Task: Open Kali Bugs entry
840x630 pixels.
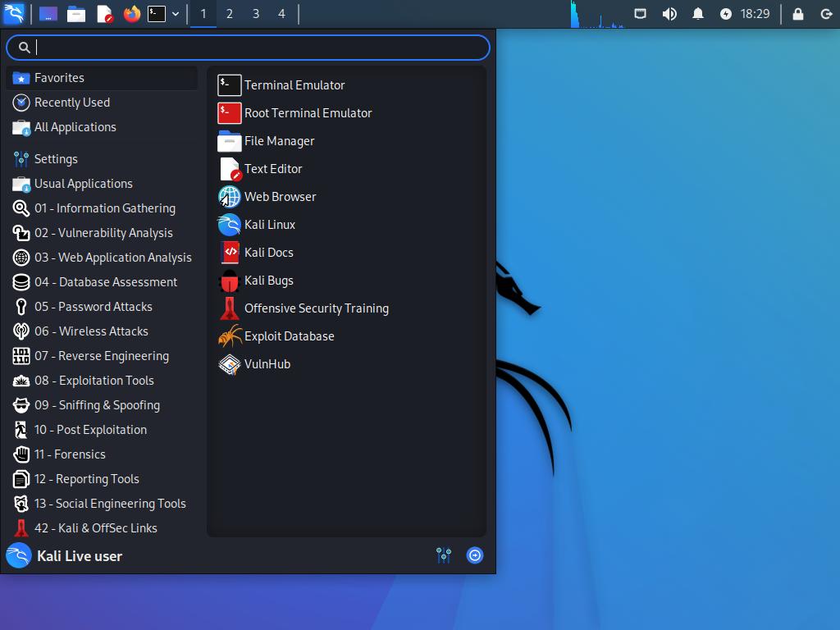Action: coord(347,281)
